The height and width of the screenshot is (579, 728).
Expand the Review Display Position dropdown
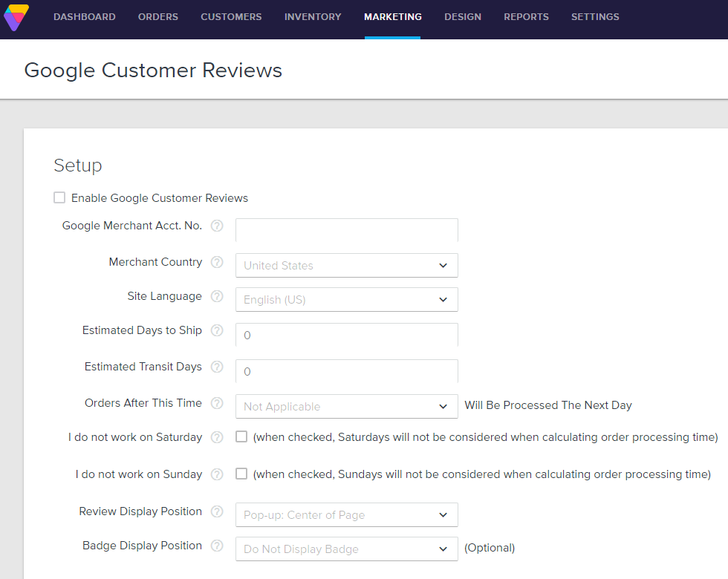[347, 515]
